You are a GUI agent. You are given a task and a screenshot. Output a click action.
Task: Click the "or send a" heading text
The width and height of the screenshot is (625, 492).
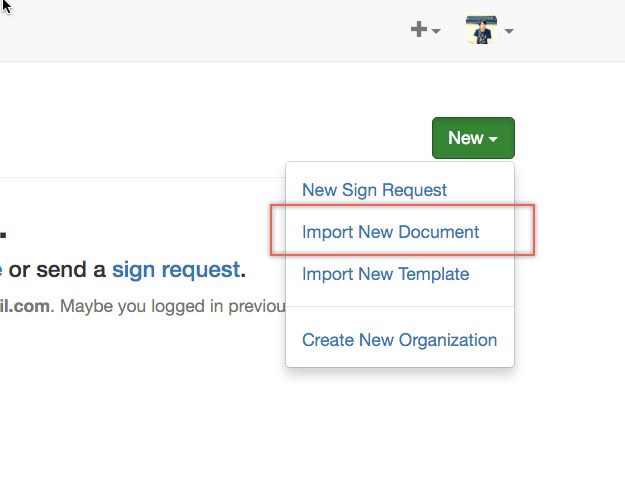coord(58,269)
